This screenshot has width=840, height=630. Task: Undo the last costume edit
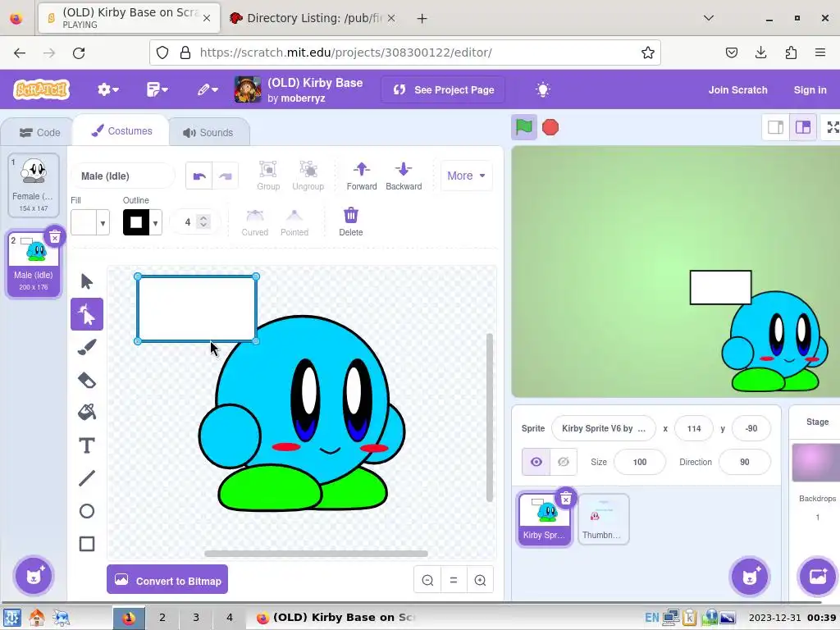click(199, 176)
